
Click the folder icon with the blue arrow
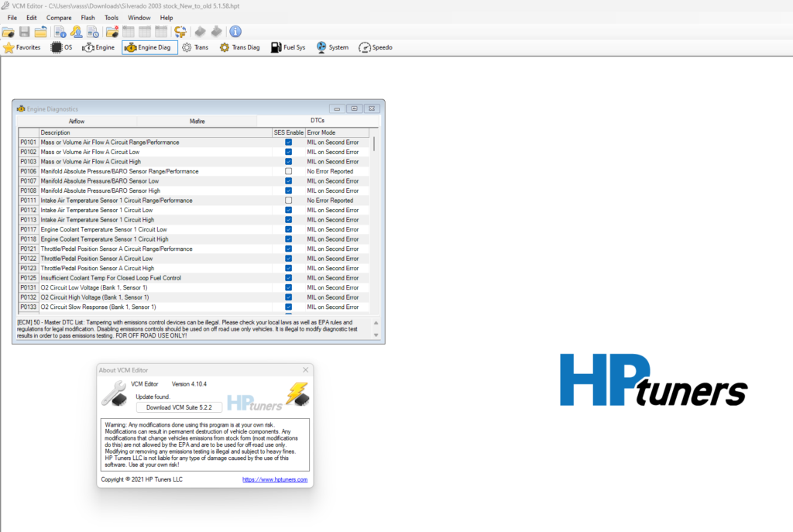(40, 32)
